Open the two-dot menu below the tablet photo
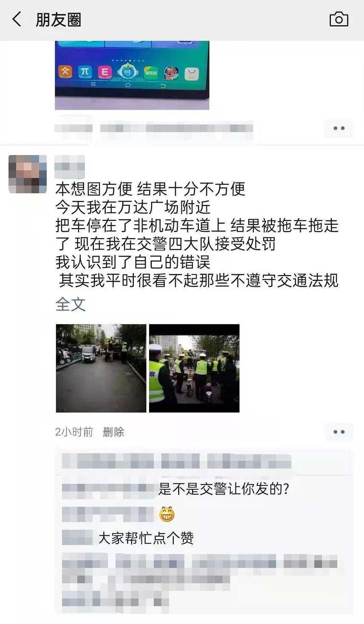364x624 pixels. (x=339, y=128)
